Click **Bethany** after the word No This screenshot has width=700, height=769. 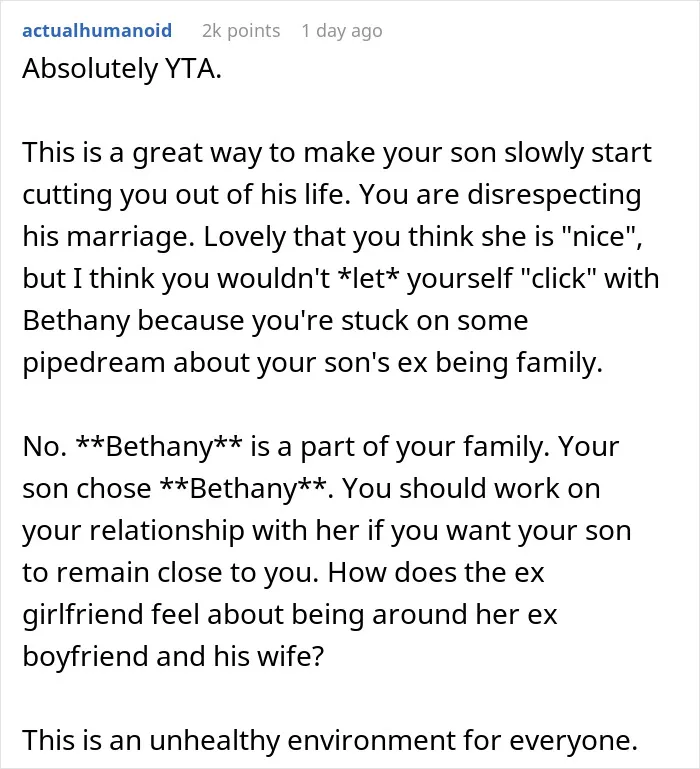point(158,447)
